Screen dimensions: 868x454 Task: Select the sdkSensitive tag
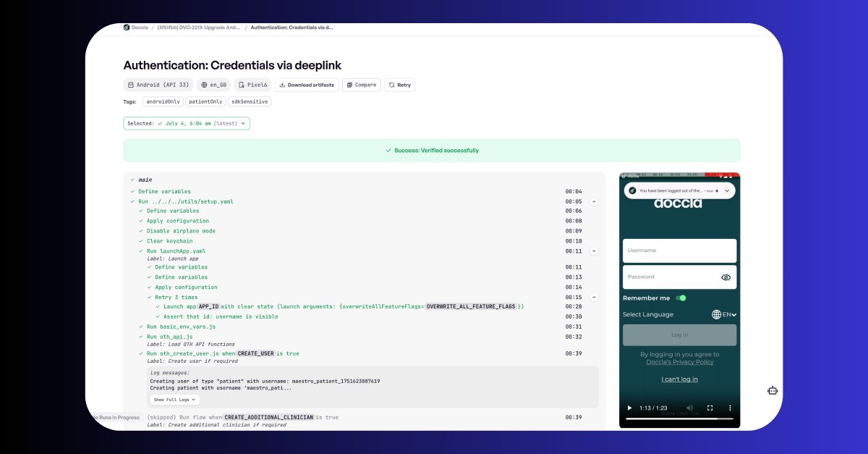(x=250, y=102)
